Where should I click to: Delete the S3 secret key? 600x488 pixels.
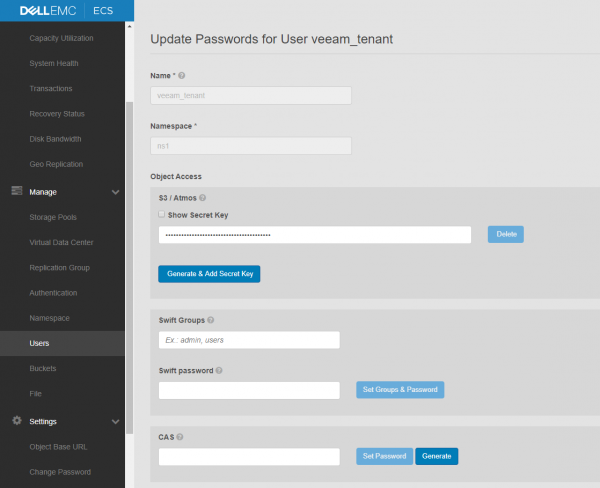point(505,234)
